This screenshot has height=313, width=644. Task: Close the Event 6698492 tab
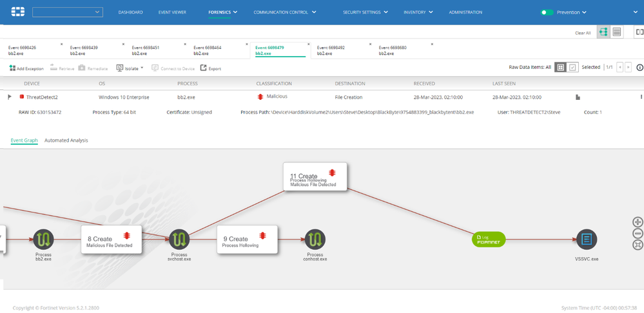click(x=370, y=44)
